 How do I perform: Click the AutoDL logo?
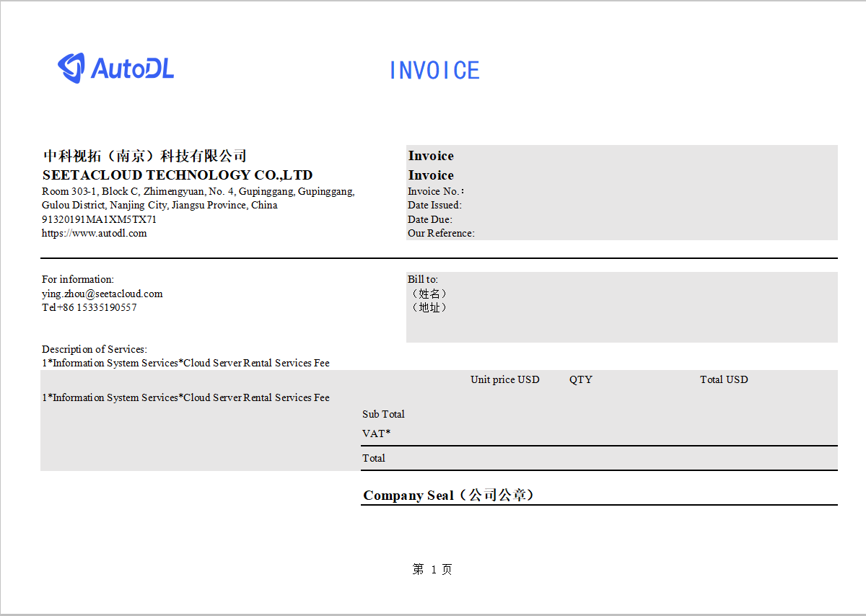[x=115, y=68]
